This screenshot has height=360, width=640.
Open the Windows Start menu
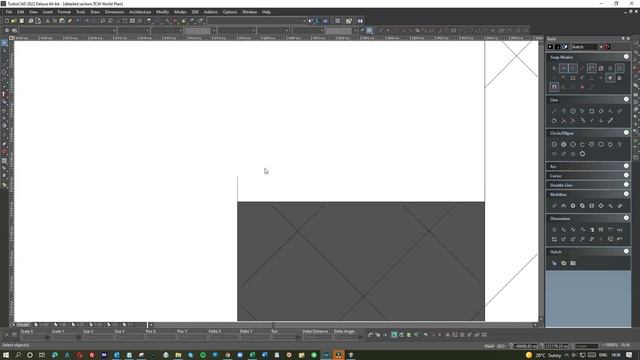point(6,355)
